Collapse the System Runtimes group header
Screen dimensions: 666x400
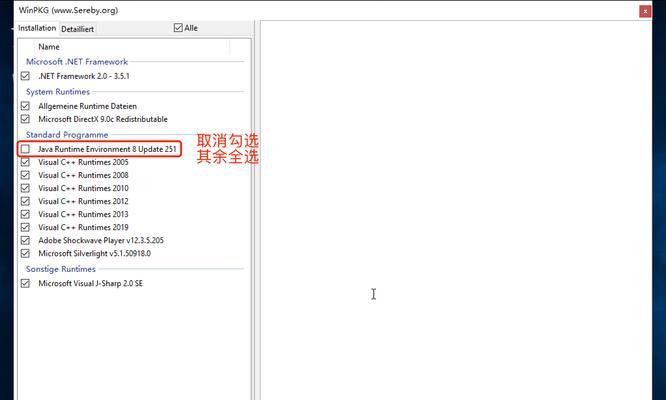click(58, 92)
